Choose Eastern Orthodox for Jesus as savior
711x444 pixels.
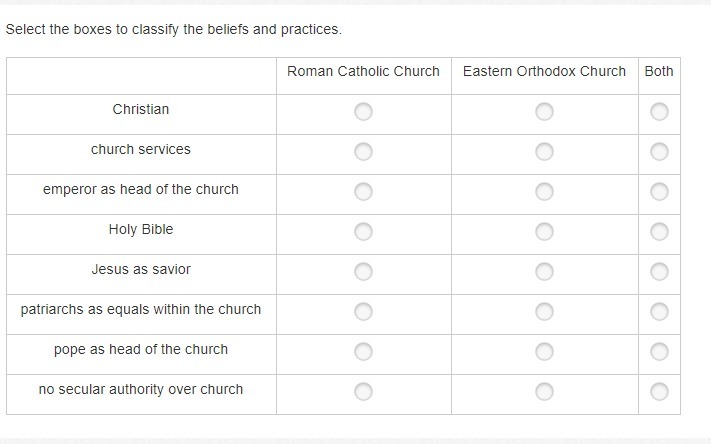click(544, 271)
